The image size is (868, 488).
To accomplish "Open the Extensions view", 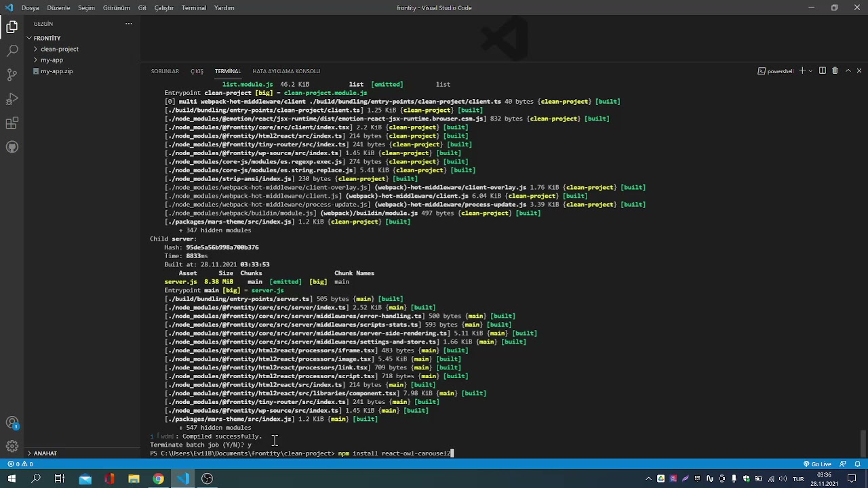I will tap(12, 123).
